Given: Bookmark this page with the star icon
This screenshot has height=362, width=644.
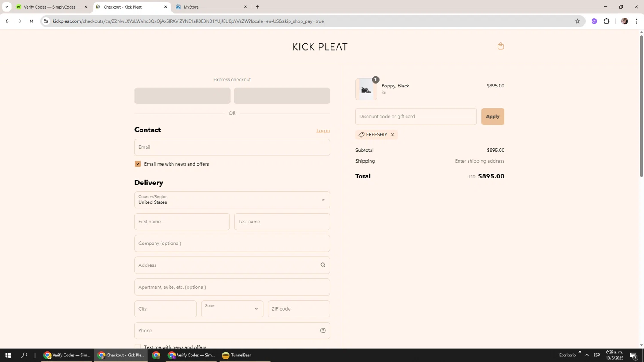Looking at the screenshot, I should pos(577,21).
